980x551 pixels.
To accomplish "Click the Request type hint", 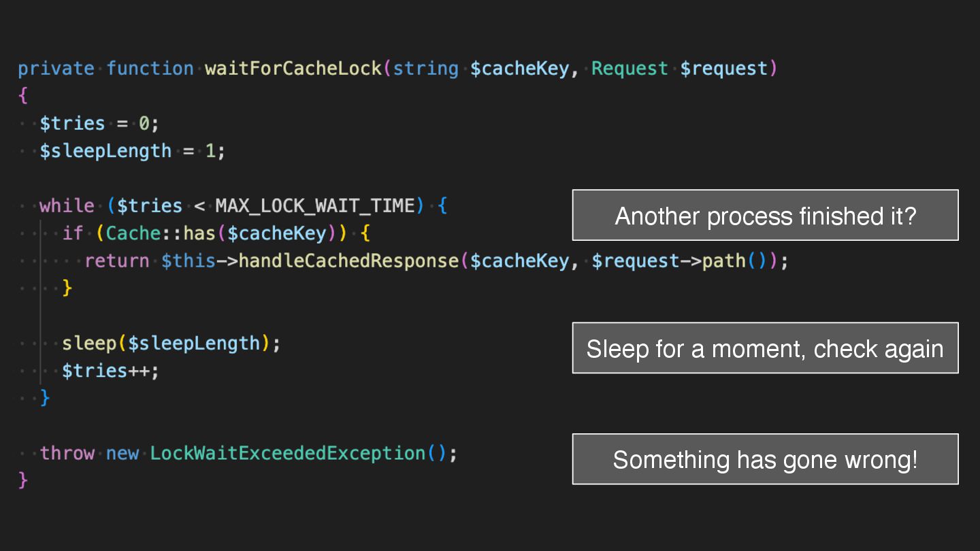I will pos(630,69).
